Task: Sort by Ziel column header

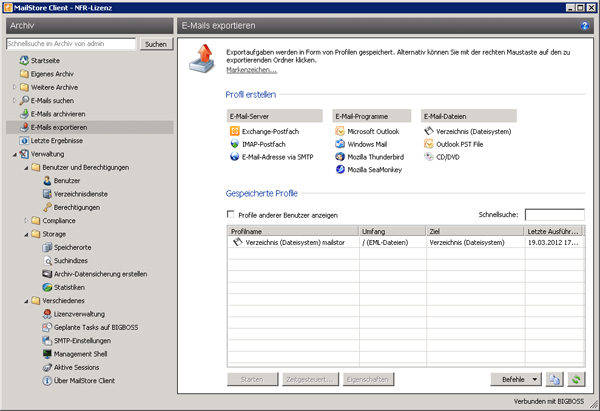Action: click(475, 231)
